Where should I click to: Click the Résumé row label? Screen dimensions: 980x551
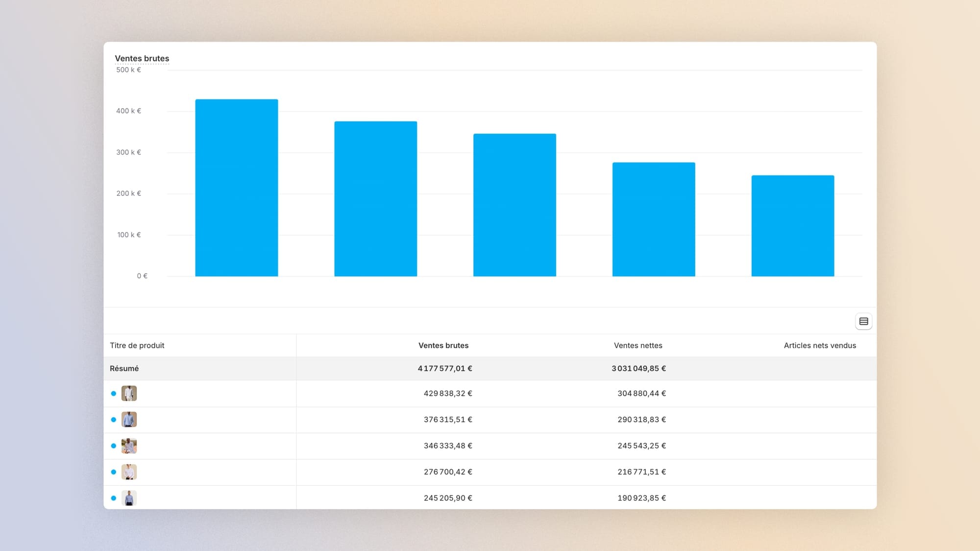click(x=124, y=368)
